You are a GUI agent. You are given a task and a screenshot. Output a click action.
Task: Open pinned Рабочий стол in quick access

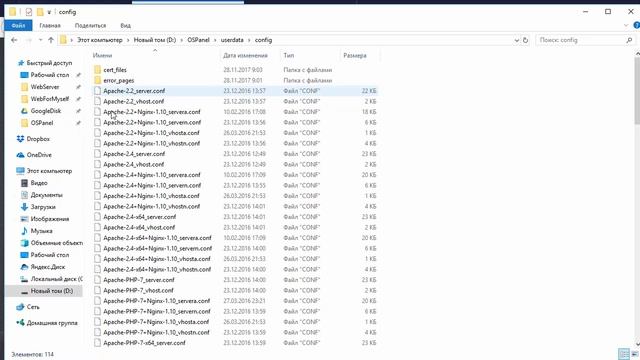point(49,75)
